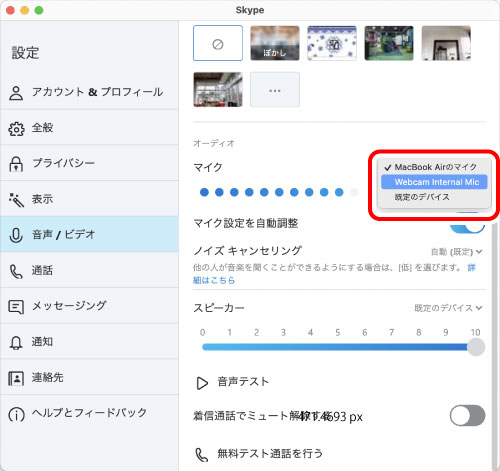Click the General settings gear icon
The width and height of the screenshot is (500, 471).
[16, 129]
